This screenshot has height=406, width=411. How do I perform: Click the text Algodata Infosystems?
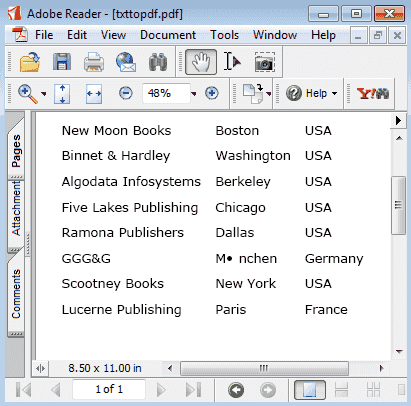point(131,182)
